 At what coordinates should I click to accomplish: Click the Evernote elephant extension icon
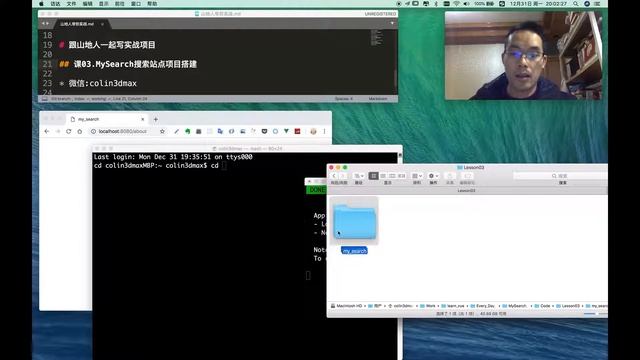click(188, 131)
